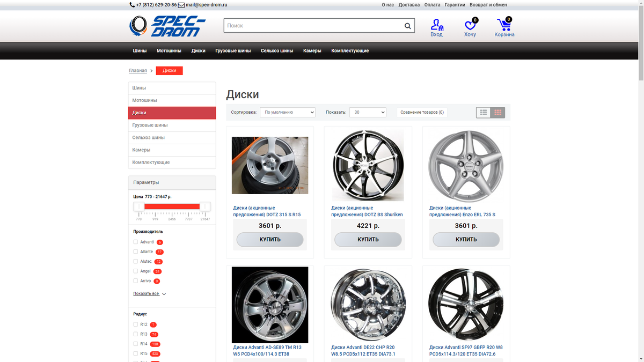Enable the R14 radius filter
The image size is (644, 362).
tap(136, 344)
